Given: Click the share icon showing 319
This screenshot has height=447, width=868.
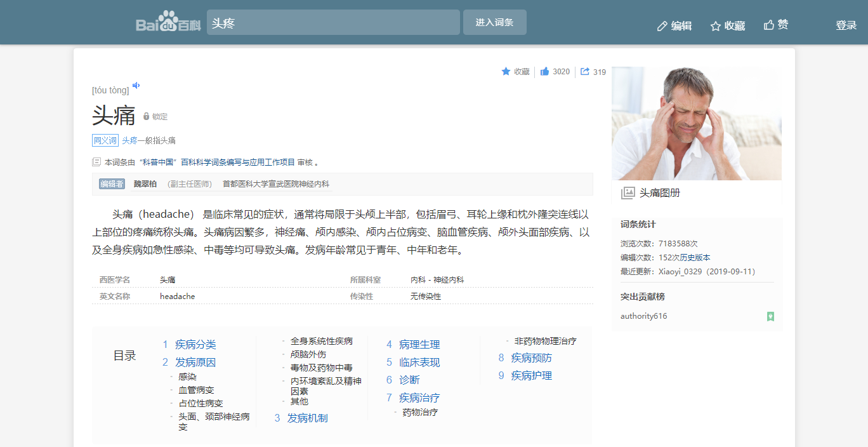Looking at the screenshot, I should click(x=585, y=71).
